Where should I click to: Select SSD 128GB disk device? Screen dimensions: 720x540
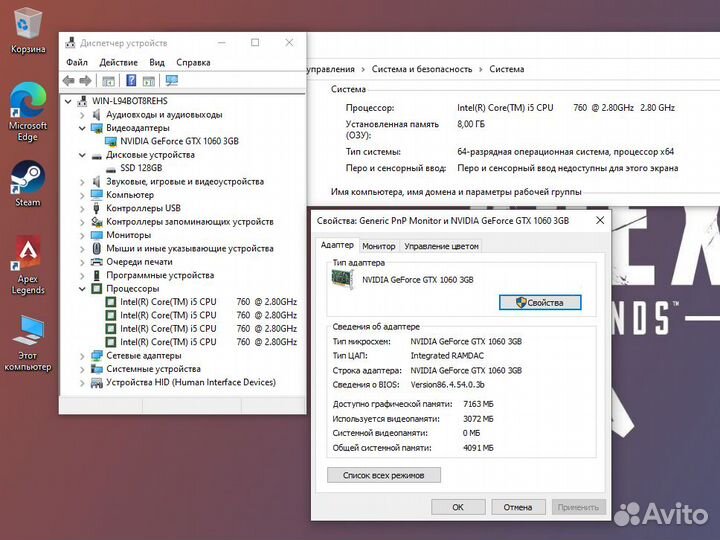click(x=141, y=168)
